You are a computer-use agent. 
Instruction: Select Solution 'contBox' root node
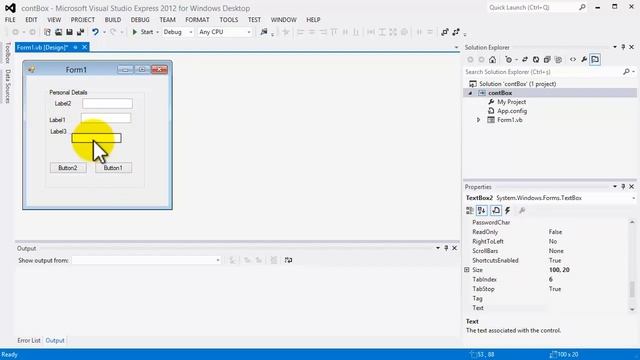(x=517, y=84)
